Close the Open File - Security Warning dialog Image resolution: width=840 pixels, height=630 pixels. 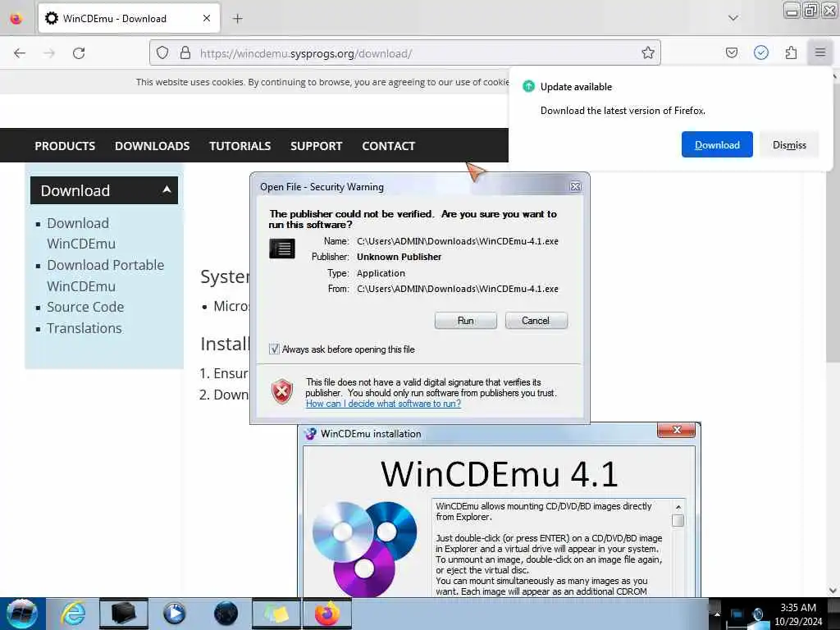point(575,186)
